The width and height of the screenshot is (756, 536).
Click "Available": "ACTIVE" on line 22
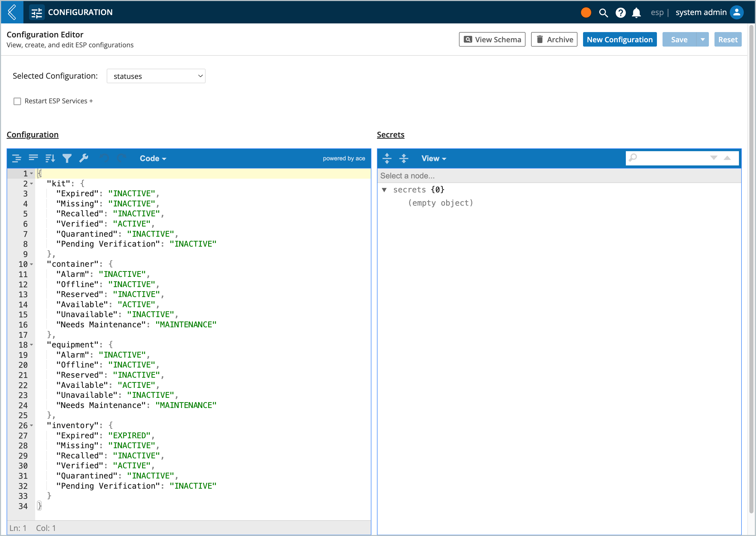[108, 385]
